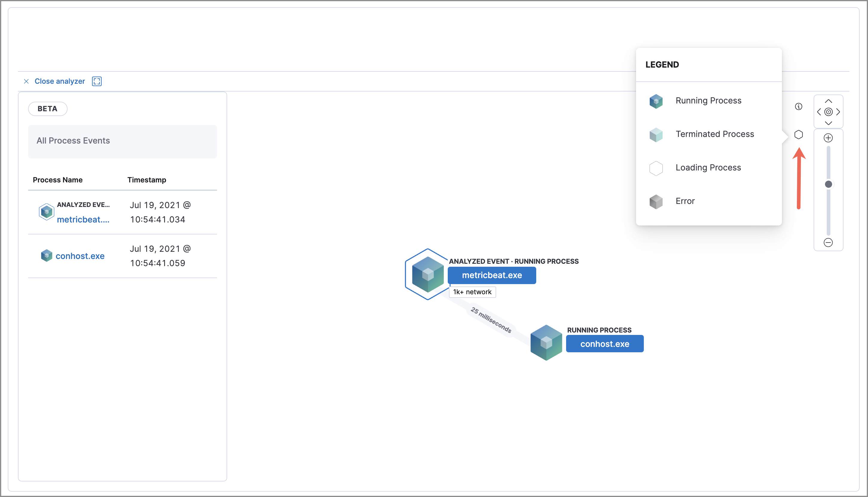Click the Terminated Process legend swatch
Screen dimensions: 868x497
pyautogui.click(x=655, y=135)
